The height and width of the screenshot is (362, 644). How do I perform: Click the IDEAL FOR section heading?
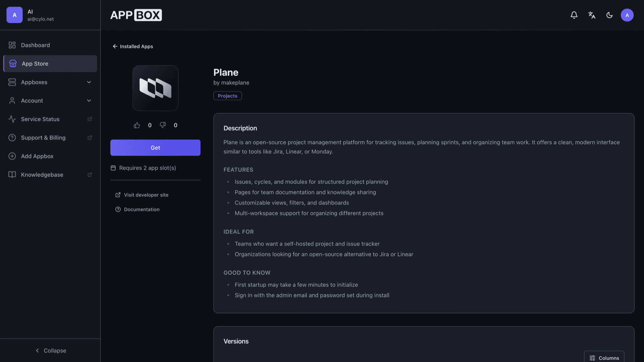[x=238, y=232]
